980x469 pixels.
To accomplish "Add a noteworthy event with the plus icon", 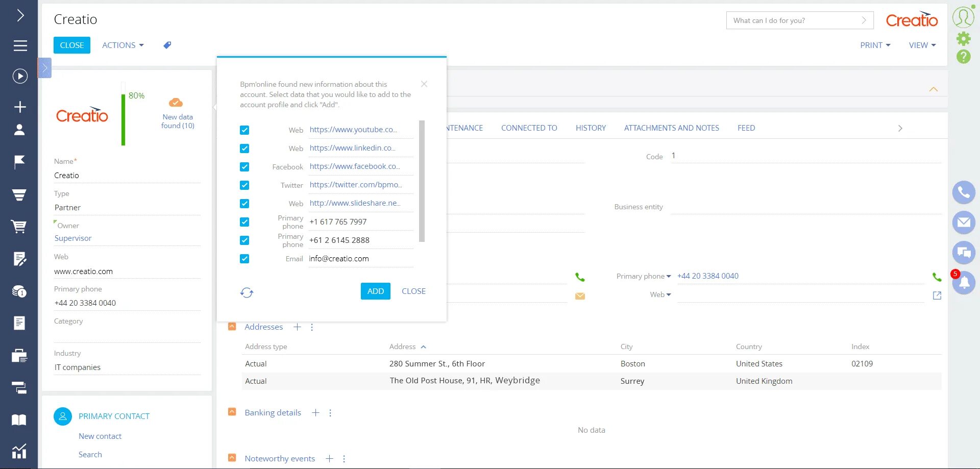I will [x=329, y=459].
